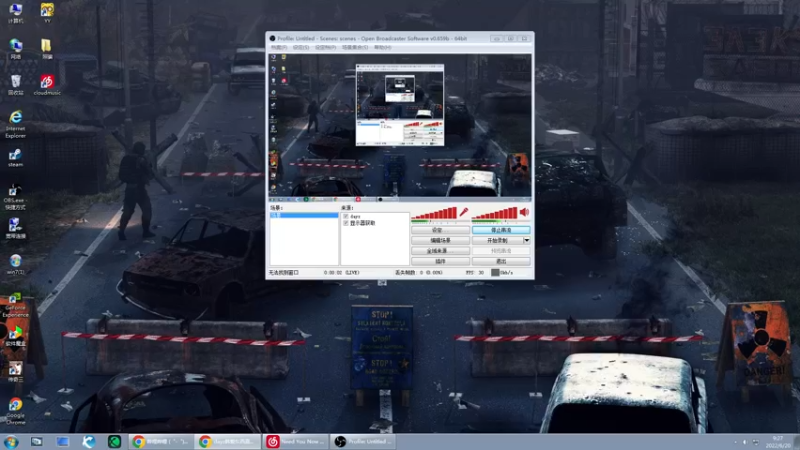Open the Internet Explorer desktop icon
This screenshot has height=450, width=800.
point(15,124)
